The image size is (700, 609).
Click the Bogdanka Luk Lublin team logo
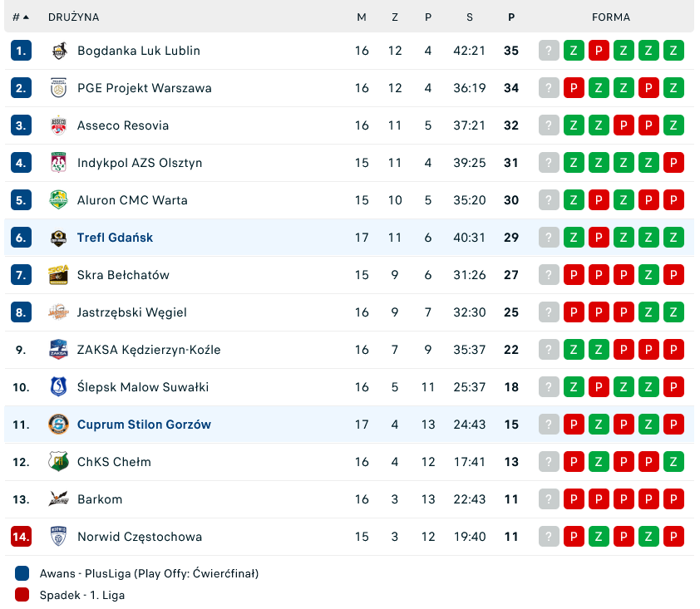click(58, 51)
